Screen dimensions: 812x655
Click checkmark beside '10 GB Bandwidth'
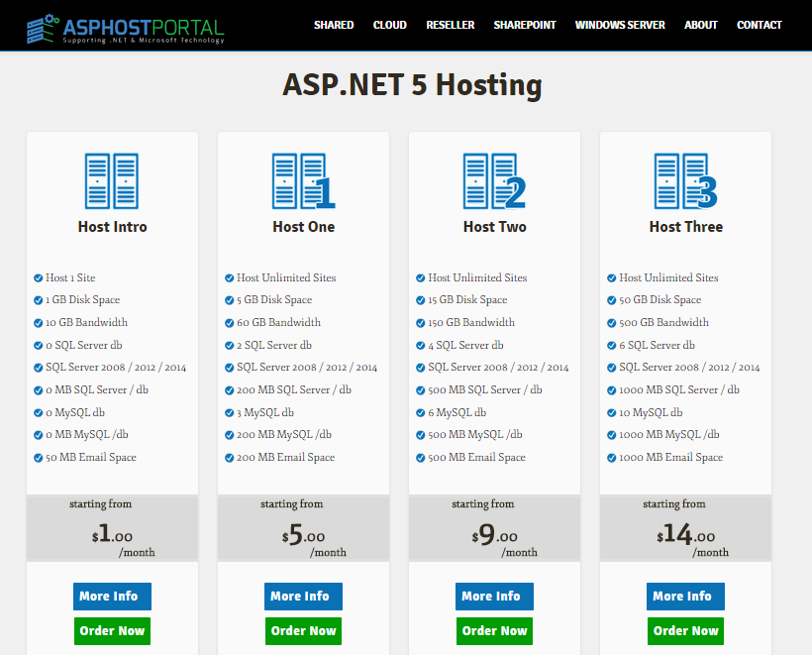38,323
